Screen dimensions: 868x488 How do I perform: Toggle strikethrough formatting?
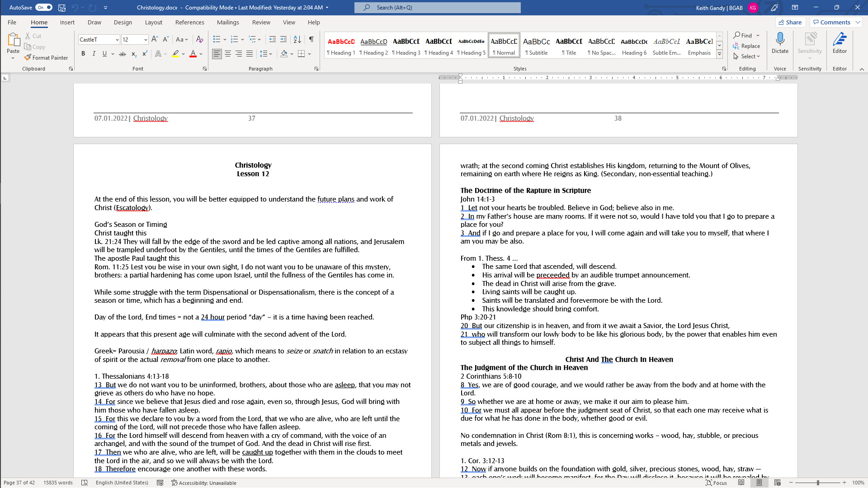(123, 54)
